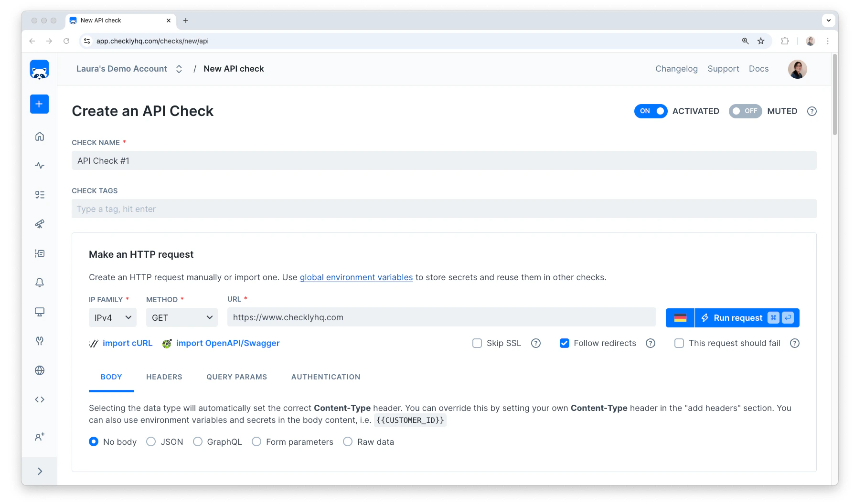This screenshot has width=854, height=504.
Task: Open the METHOD dropdown showing GET
Action: click(181, 317)
